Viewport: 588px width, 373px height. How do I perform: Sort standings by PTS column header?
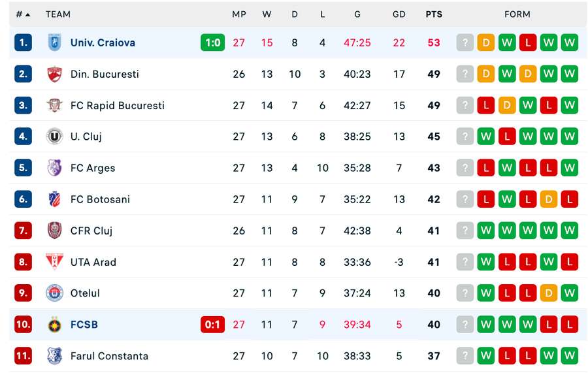point(433,14)
